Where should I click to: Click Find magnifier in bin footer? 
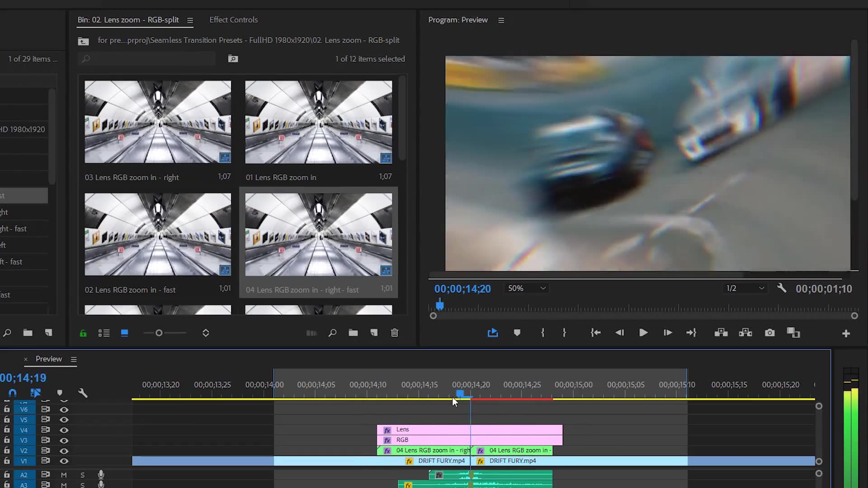(x=333, y=333)
